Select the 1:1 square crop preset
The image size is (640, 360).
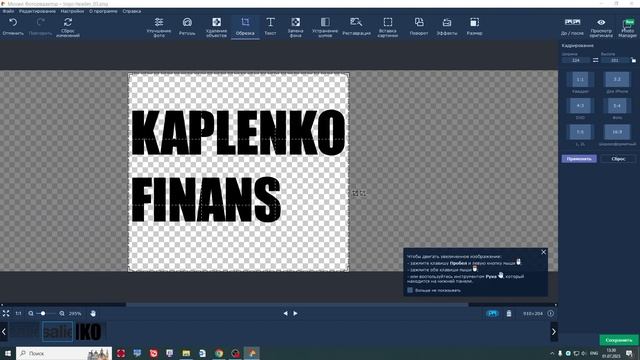coord(580,79)
